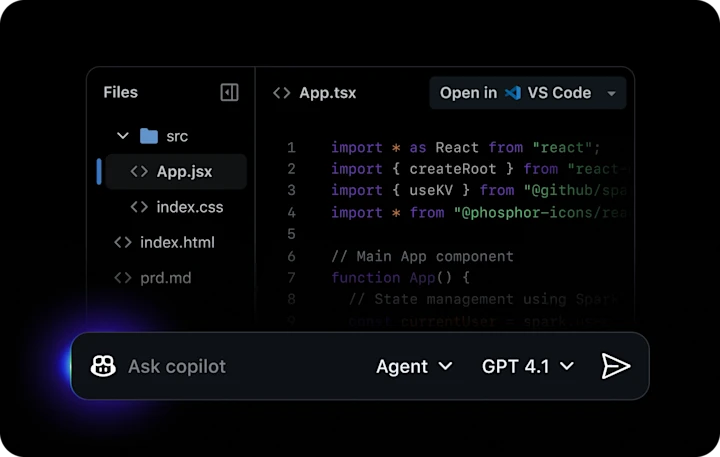This screenshot has width=720, height=457.
Task: Click the blue src folder icon
Action: point(149,136)
